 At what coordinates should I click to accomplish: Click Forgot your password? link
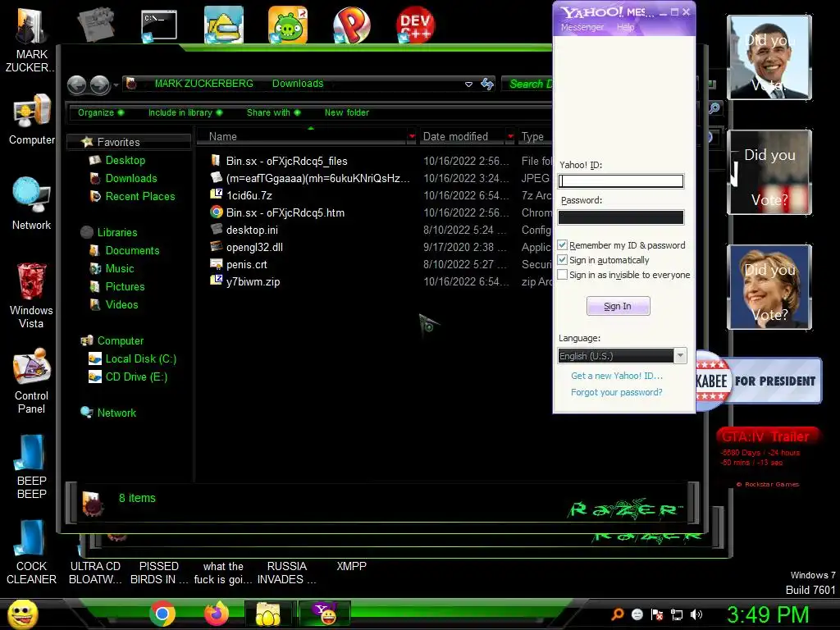(617, 392)
